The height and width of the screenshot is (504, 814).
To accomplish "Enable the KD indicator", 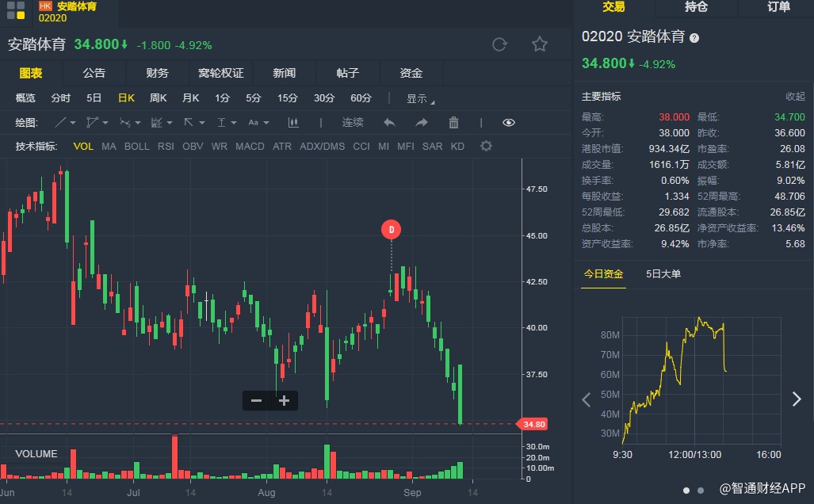I will [x=457, y=147].
